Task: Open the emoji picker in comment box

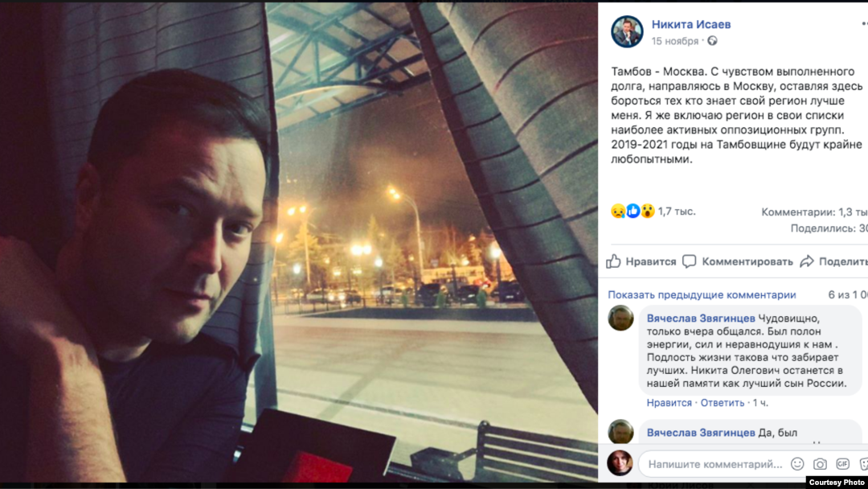Action: [797, 464]
